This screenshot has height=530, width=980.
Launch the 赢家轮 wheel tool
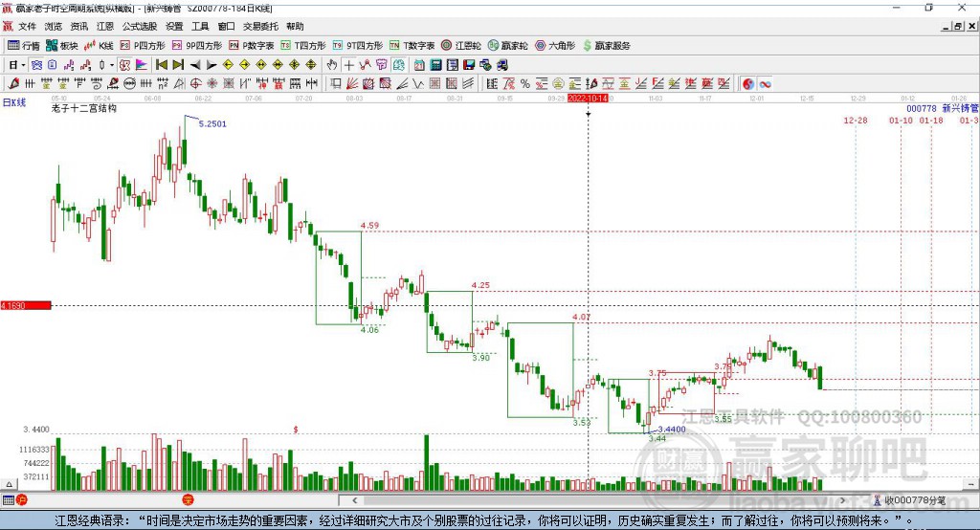pos(507,46)
